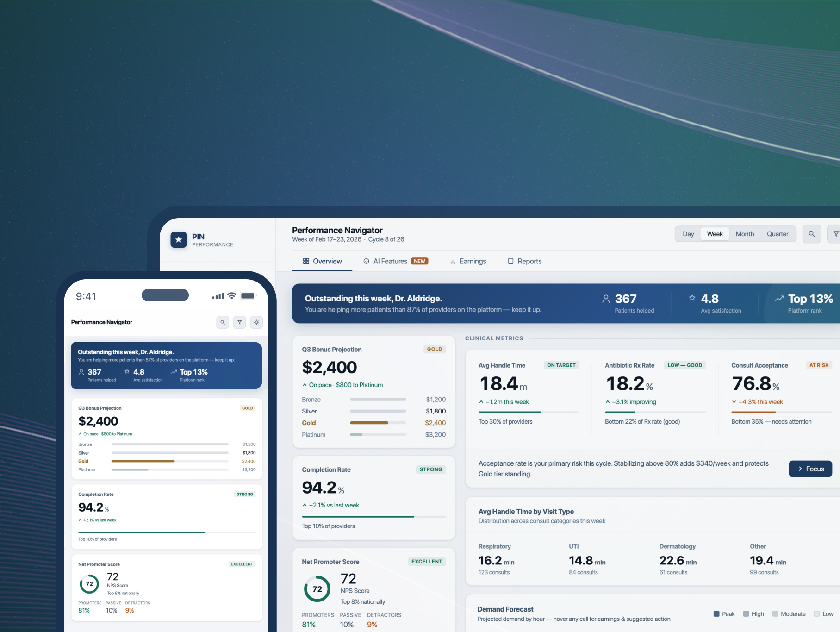
Task: Switch the time range to Month
Action: [x=745, y=234]
